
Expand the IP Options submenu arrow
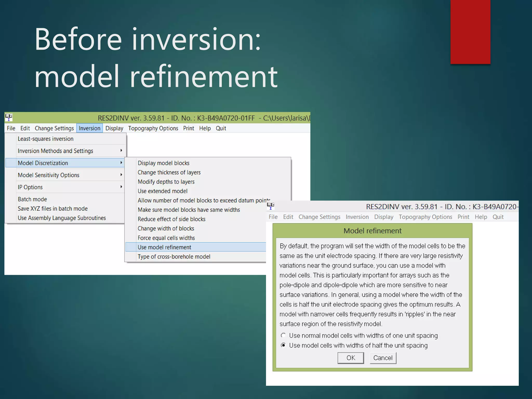pos(121,187)
